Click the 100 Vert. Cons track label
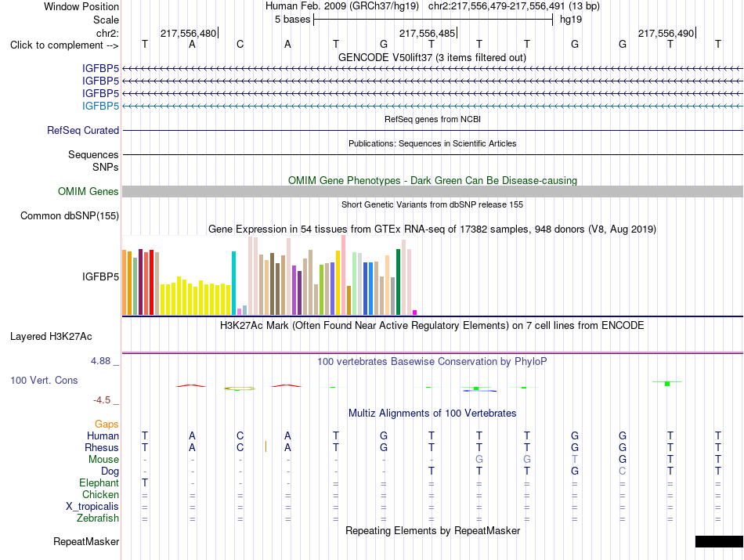The image size is (744, 560). click(44, 380)
